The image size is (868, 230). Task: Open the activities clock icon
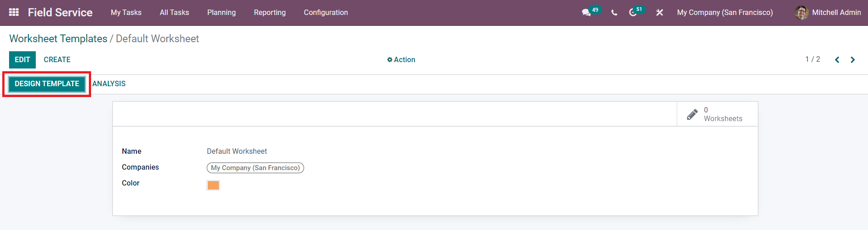(633, 13)
